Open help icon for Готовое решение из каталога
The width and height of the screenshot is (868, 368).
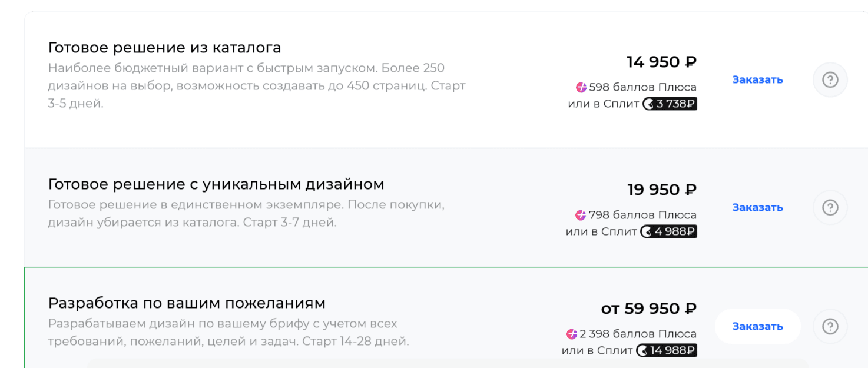(x=830, y=79)
